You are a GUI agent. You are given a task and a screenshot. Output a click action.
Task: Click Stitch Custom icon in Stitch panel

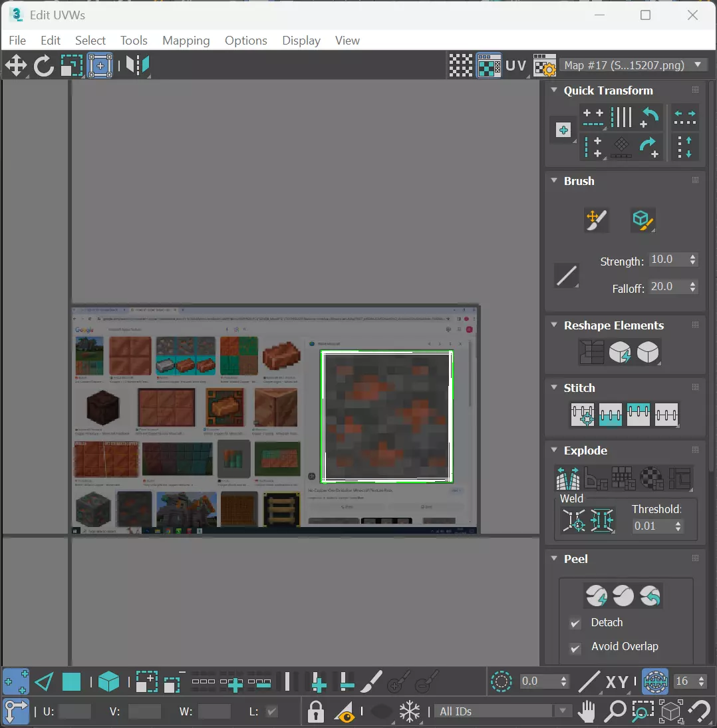666,415
